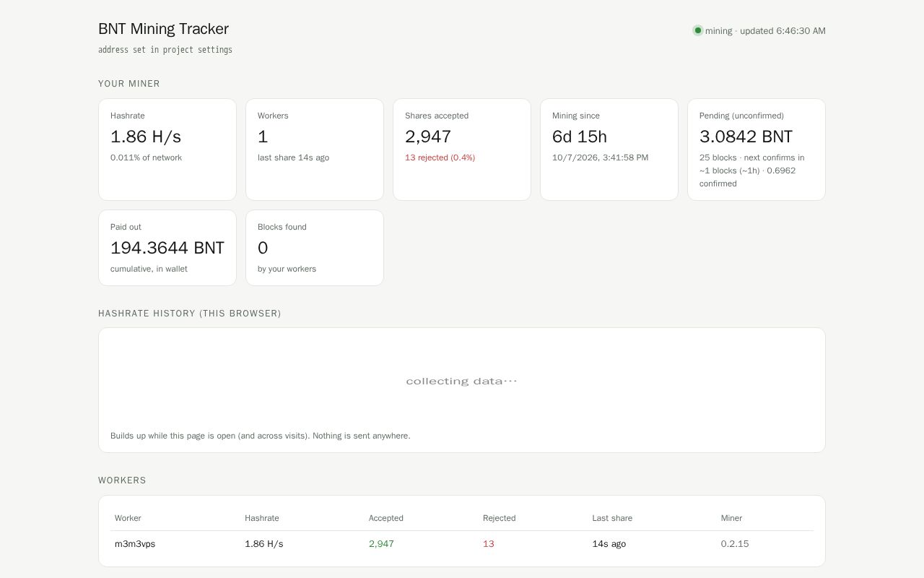This screenshot has width=924, height=578.
Task: Click the 'WORKERS' section heading
Action: [x=122, y=480]
